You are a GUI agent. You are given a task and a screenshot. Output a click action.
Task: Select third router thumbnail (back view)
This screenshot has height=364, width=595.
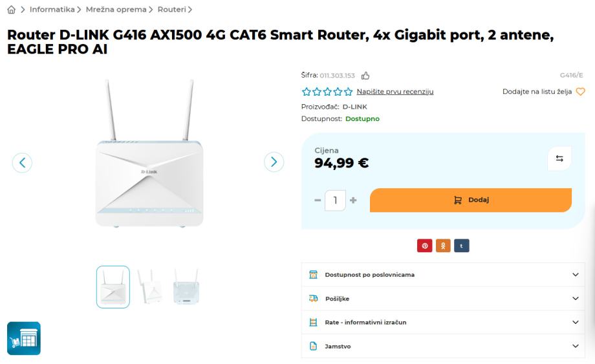pos(186,286)
